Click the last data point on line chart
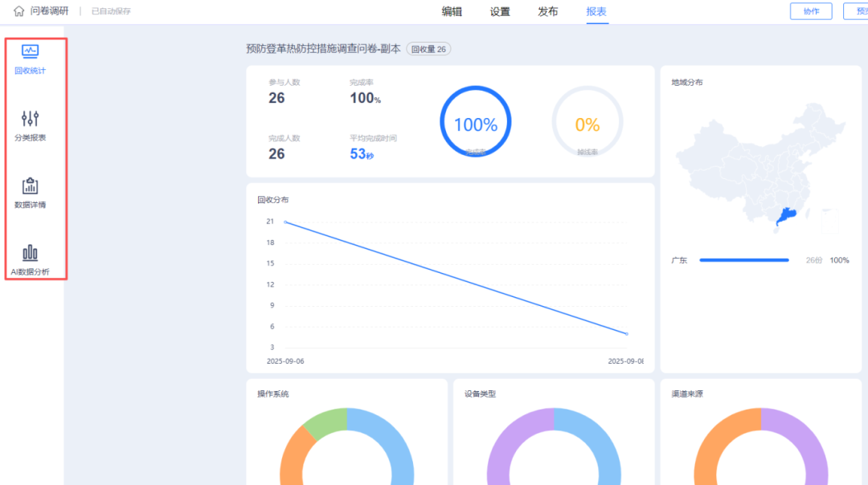Viewport: 868px width, 485px height. (x=627, y=334)
